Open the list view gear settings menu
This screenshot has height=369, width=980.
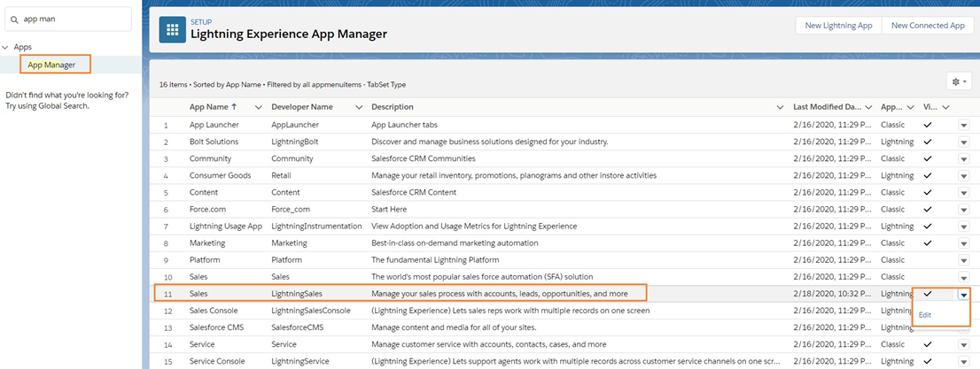pyautogui.click(x=960, y=81)
